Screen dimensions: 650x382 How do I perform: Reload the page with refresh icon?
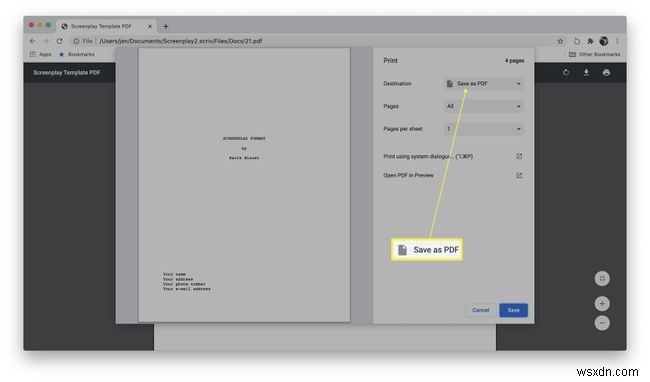click(60, 41)
